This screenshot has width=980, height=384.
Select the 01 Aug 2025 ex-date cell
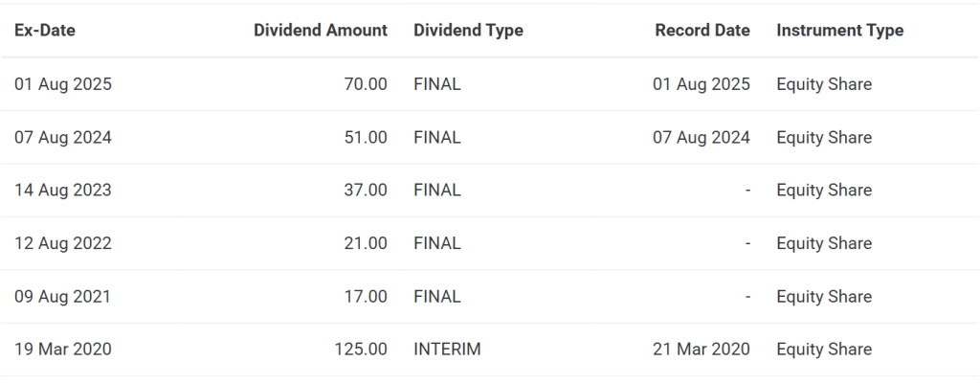63,84
